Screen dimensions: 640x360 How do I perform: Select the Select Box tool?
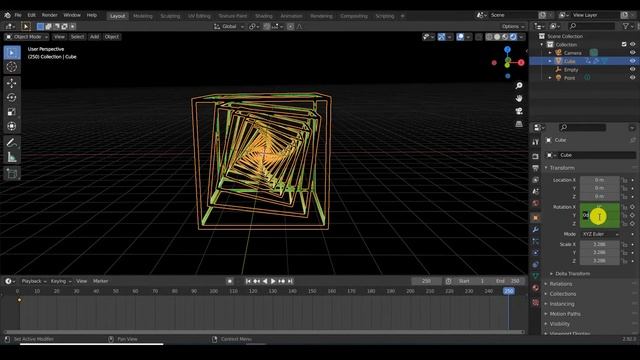pos(12,53)
